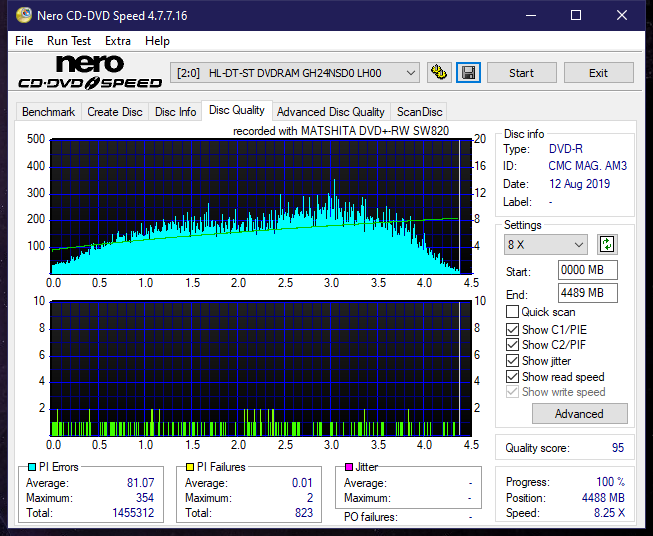Select the Disc Quality tab
This screenshot has width=653, height=536.
237,110
